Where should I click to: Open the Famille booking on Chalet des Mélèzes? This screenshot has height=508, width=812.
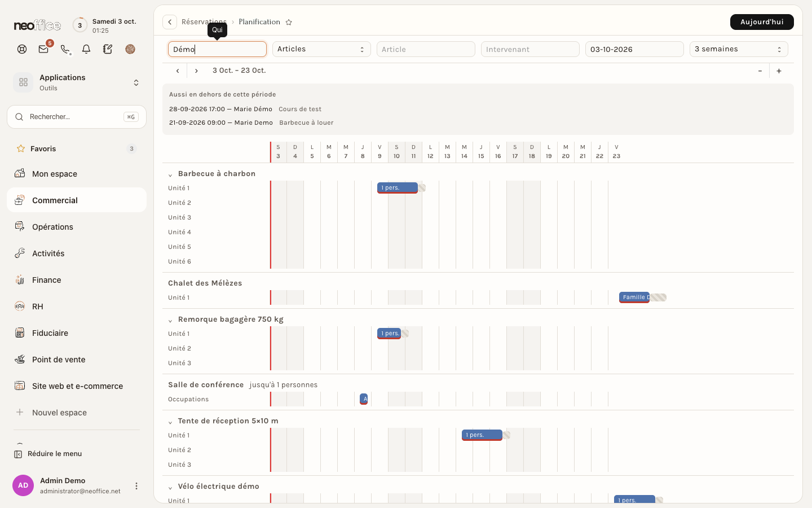click(x=634, y=297)
